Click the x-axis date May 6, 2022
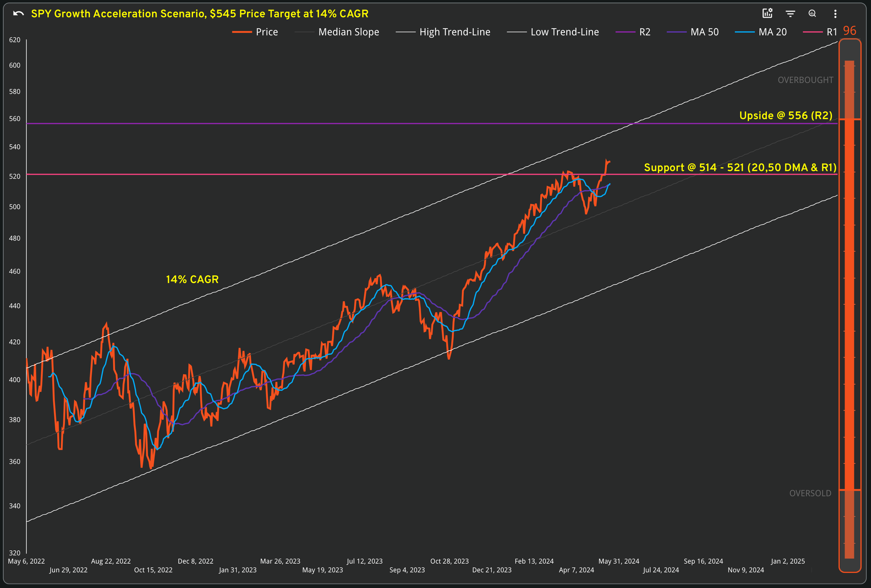This screenshot has height=588, width=871. click(26, 561)
